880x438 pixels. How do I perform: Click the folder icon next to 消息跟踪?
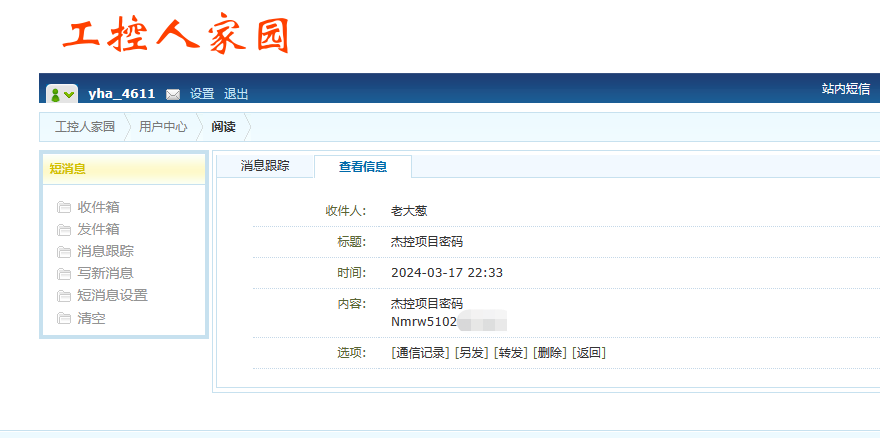(64, 252)
